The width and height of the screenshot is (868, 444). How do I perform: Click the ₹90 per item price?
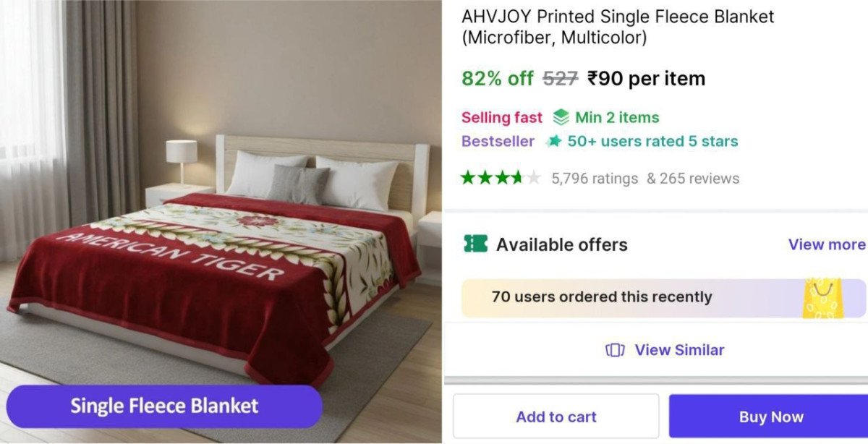(x=646, y=79)
